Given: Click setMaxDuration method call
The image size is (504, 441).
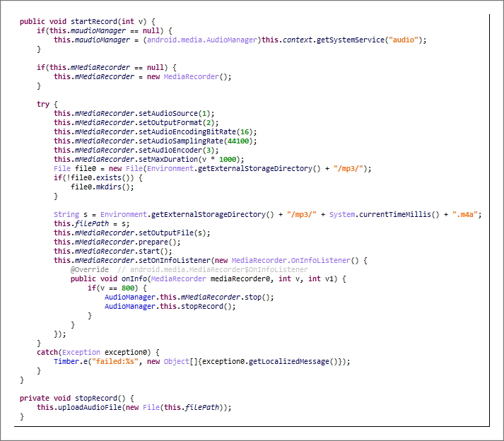Looking at the screenshot, I should [x=168, y=160].
